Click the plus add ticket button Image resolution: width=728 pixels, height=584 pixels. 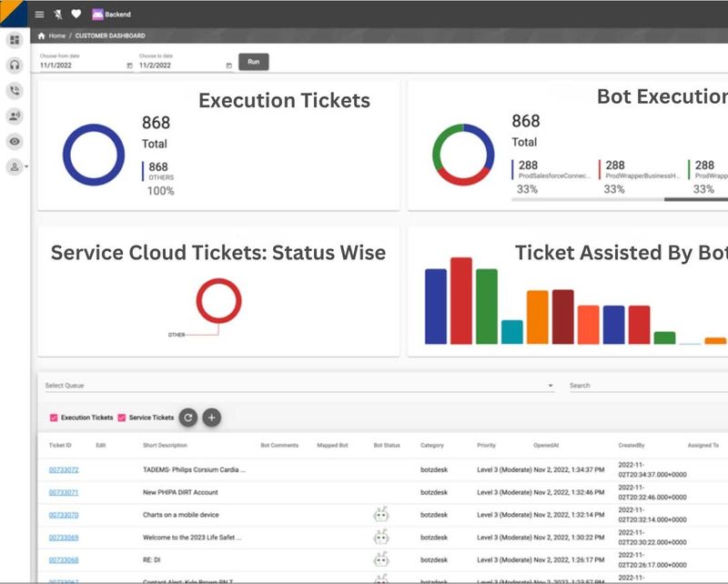(211, 418)
